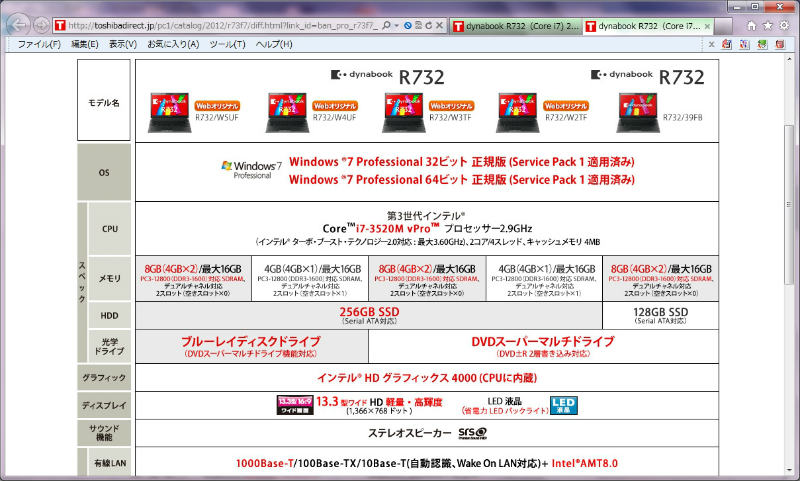Click インテル HD グラフィックス 4000 text
Image resolution: width=800 pixels, height=481 pixels.
click(x=427, y=378)
